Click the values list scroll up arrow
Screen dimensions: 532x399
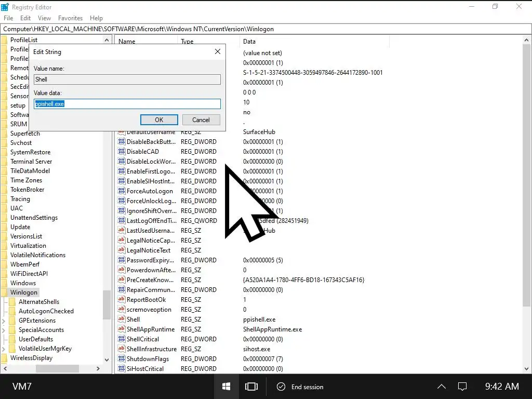click(x=526, y=40)
